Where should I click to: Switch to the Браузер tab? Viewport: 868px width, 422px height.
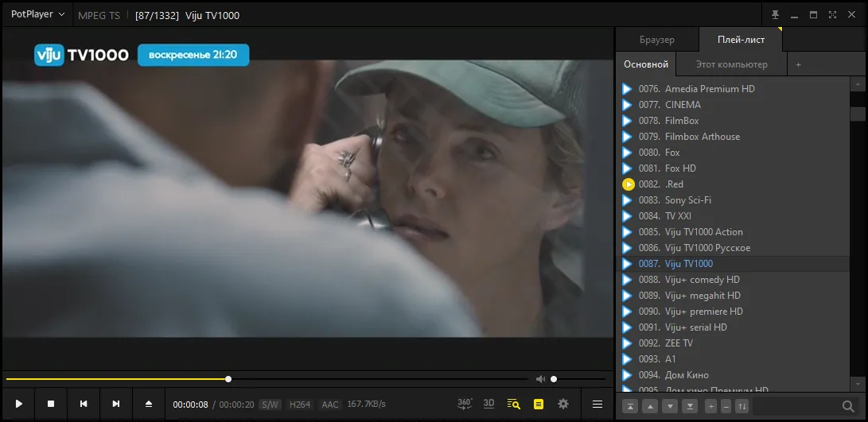657,40
